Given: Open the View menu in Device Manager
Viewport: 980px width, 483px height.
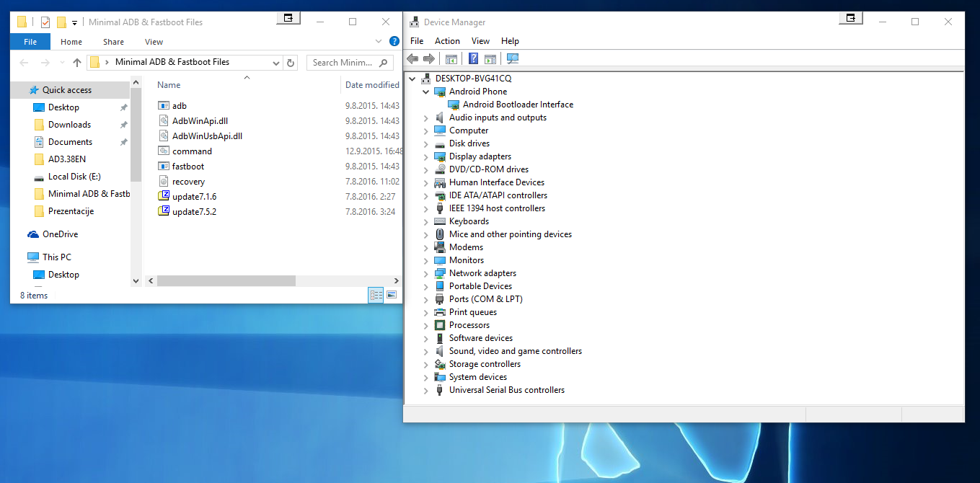Looking at the screenshot, I should pos(480,41).
